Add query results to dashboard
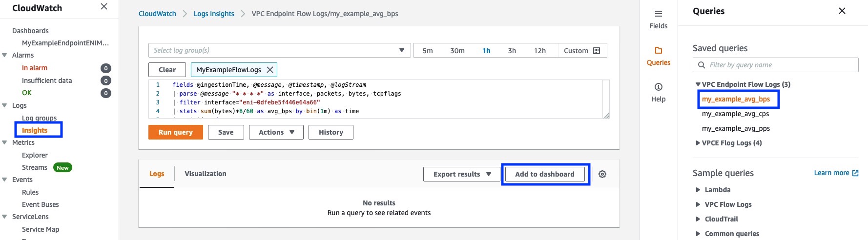868x240 pixels. click(545, 174)
